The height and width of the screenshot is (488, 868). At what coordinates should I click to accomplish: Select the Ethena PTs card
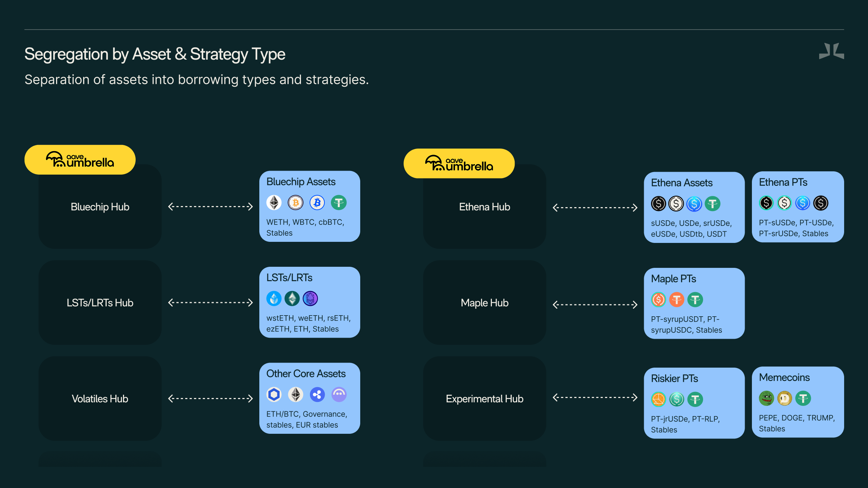click(x=798, y=207)
